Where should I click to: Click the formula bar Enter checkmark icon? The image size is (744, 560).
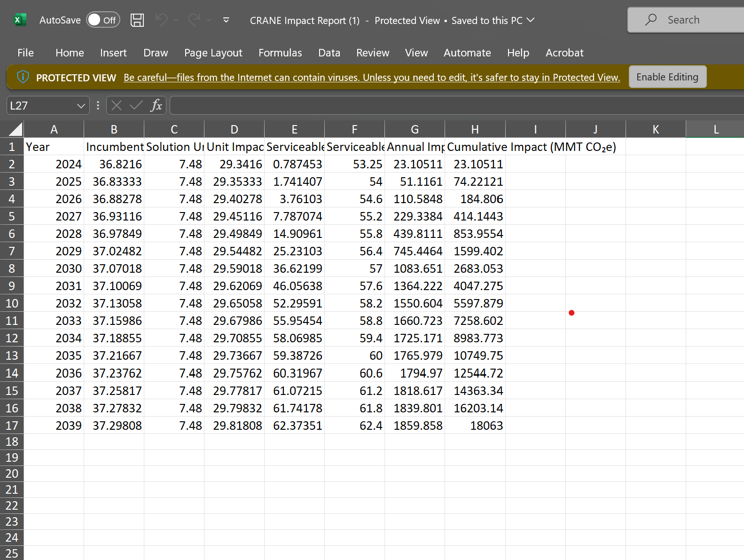[x=136, y=105]
